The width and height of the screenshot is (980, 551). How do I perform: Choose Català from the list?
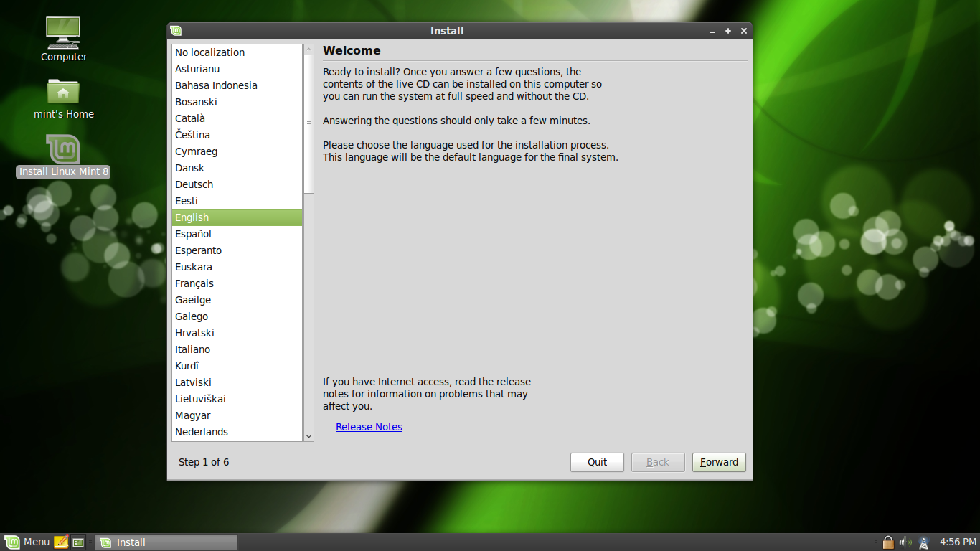[x=237, y=118]
